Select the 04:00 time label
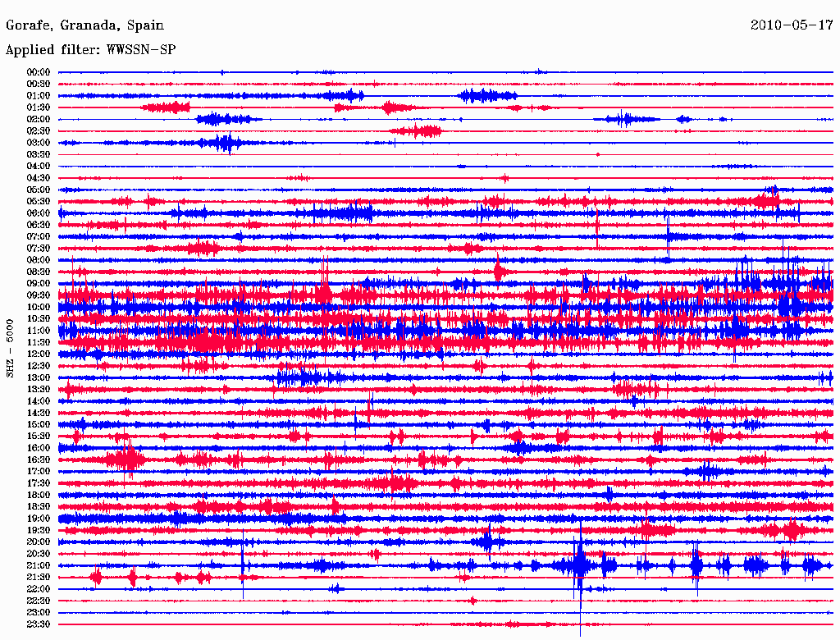 [x=38, y=167]
